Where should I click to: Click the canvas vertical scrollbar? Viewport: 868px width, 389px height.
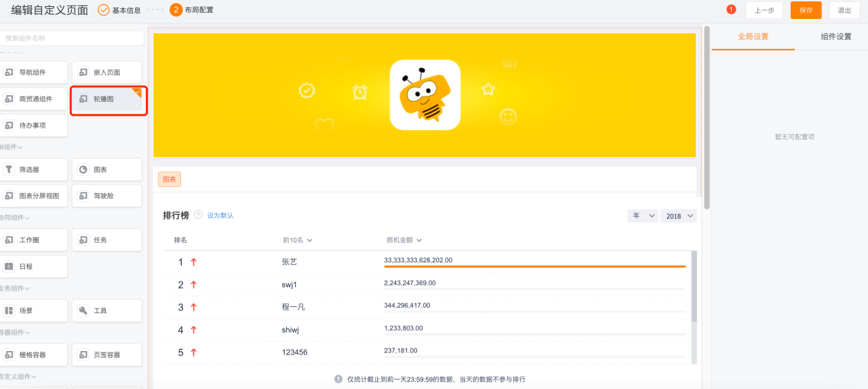pos(707,117)
